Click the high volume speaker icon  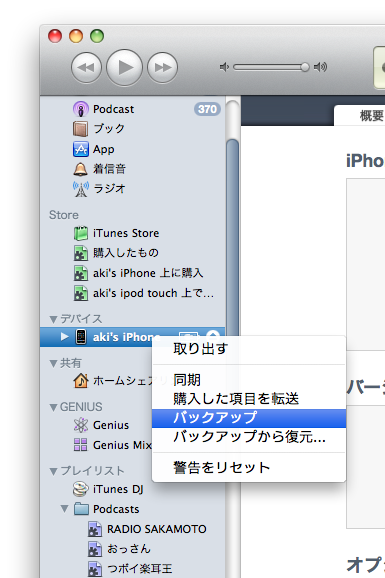320,67
